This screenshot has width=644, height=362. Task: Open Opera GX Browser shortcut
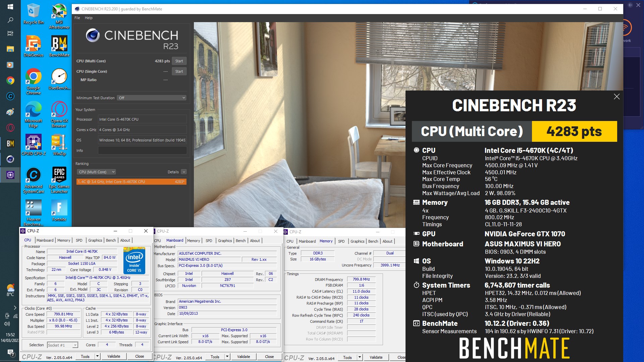59,114
